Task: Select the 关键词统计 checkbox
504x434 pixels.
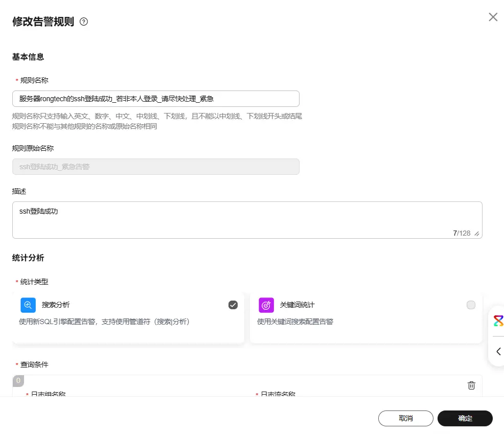Action: tap(471, 305)
